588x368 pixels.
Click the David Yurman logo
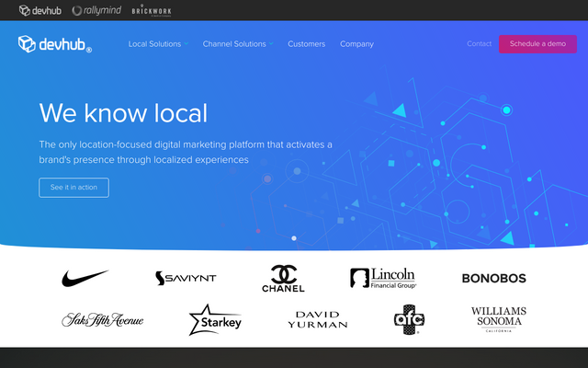coord(318,320)
